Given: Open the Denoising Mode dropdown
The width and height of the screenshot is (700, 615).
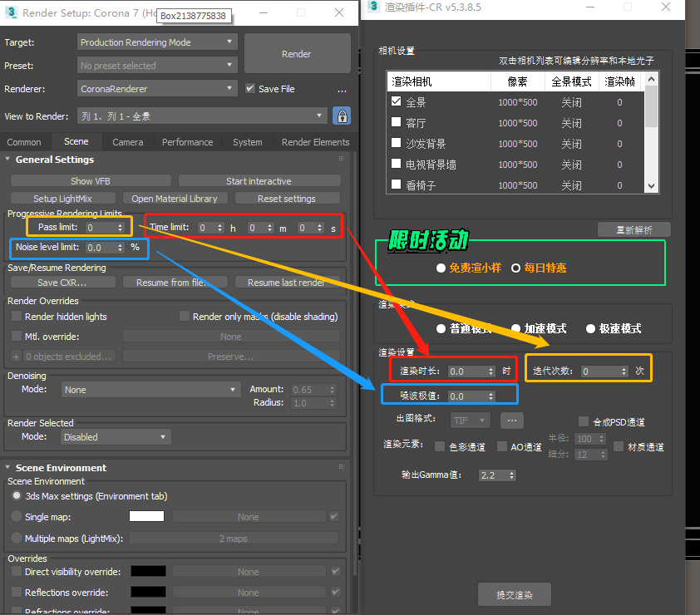Looking at the screenshot, I should (x=151, y=390).
